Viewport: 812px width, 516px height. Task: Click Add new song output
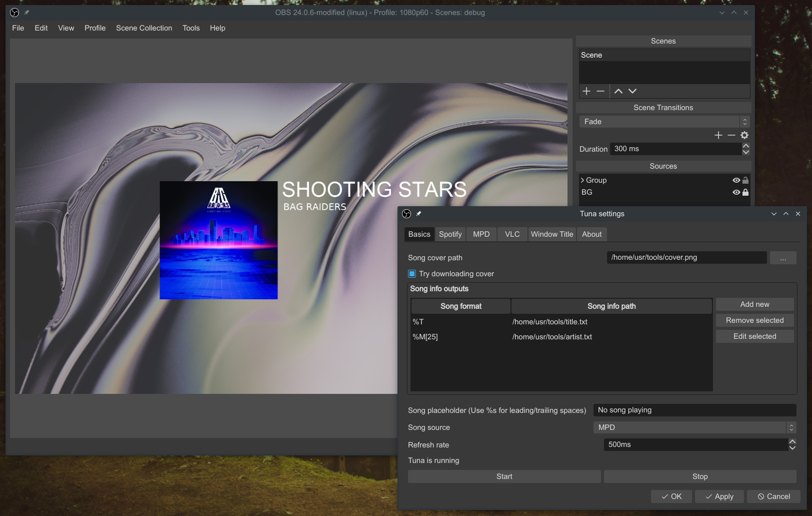[755, 304]
